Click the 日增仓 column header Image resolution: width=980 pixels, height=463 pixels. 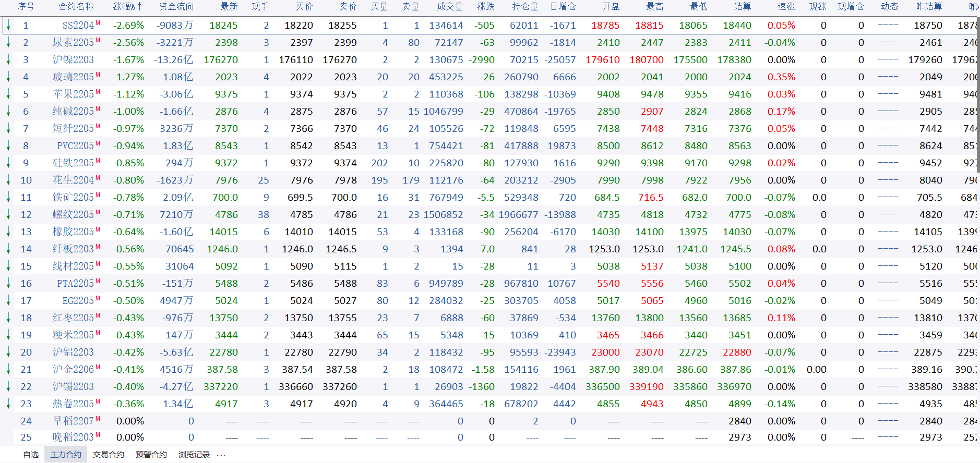click(563, 6)
